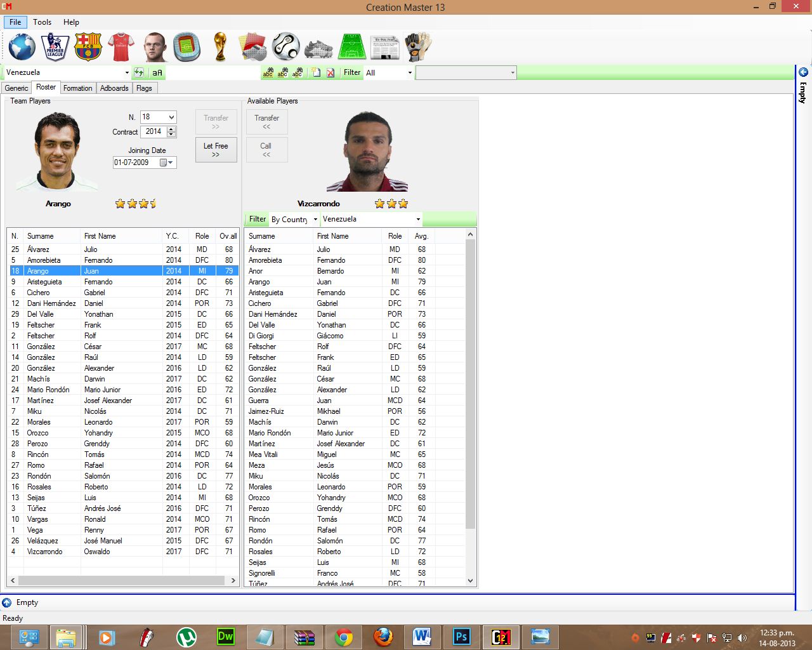Open the Players face icon

coord(154,47)
